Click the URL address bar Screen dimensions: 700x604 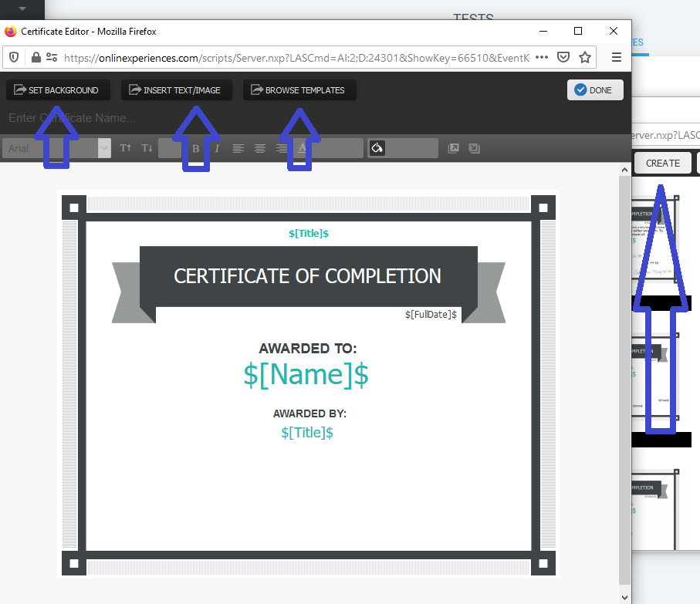click(296, 58)
